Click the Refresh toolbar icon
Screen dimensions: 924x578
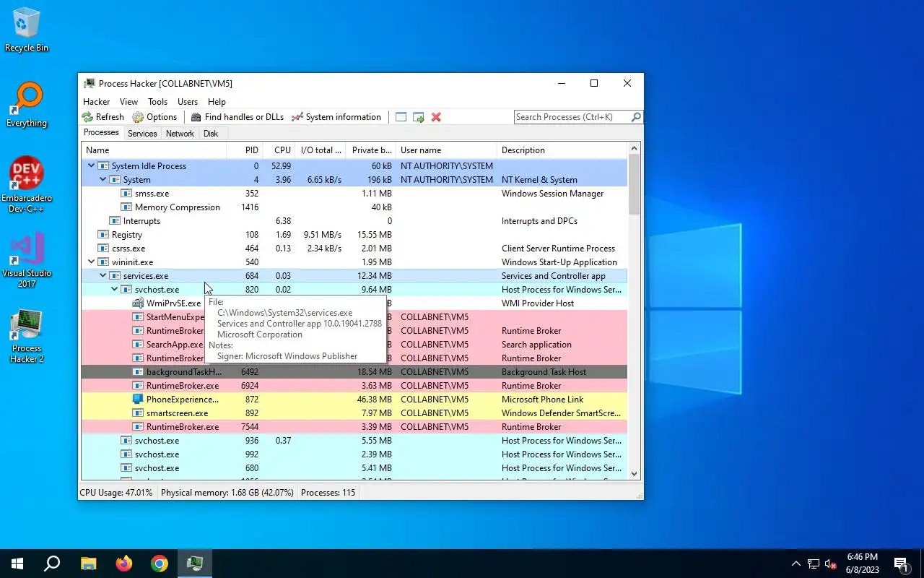click(x=88, y=117)
